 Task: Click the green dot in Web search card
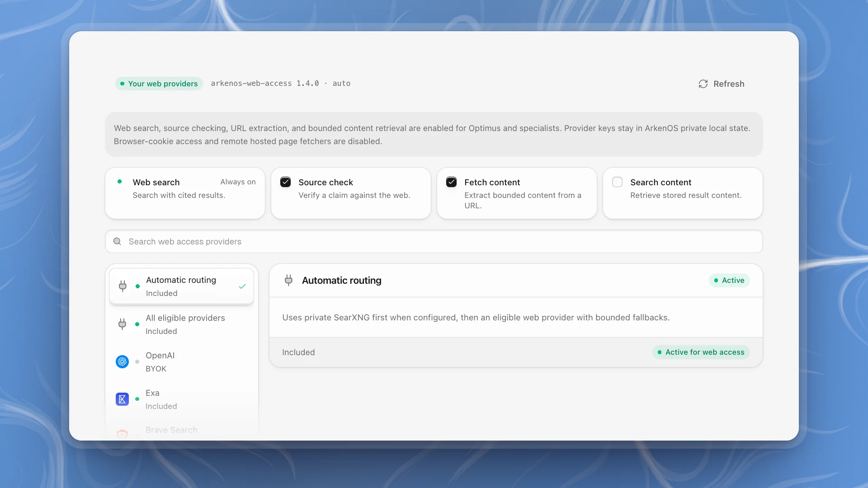click(119, 182)
